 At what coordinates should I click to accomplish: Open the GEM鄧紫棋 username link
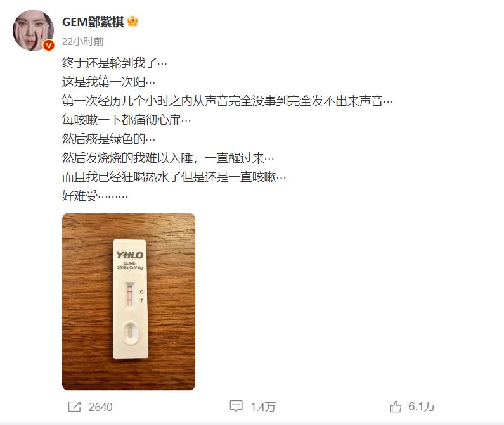coord(93,22)
